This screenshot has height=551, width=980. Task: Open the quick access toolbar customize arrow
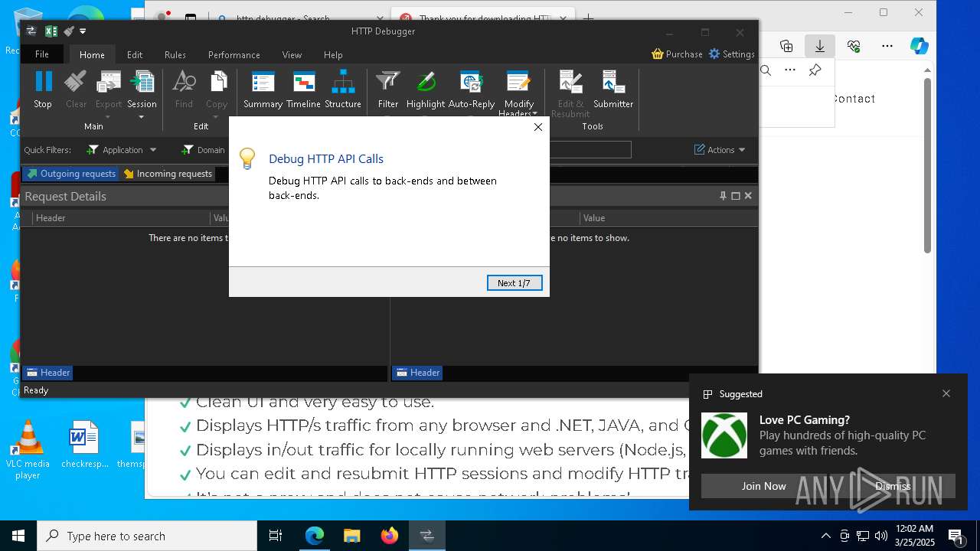(83, 31)
